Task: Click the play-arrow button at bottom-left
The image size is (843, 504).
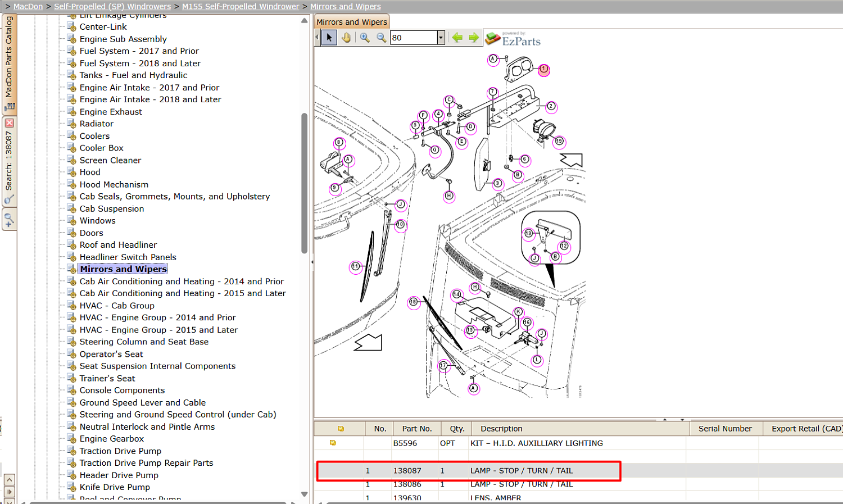Action: 9,492
